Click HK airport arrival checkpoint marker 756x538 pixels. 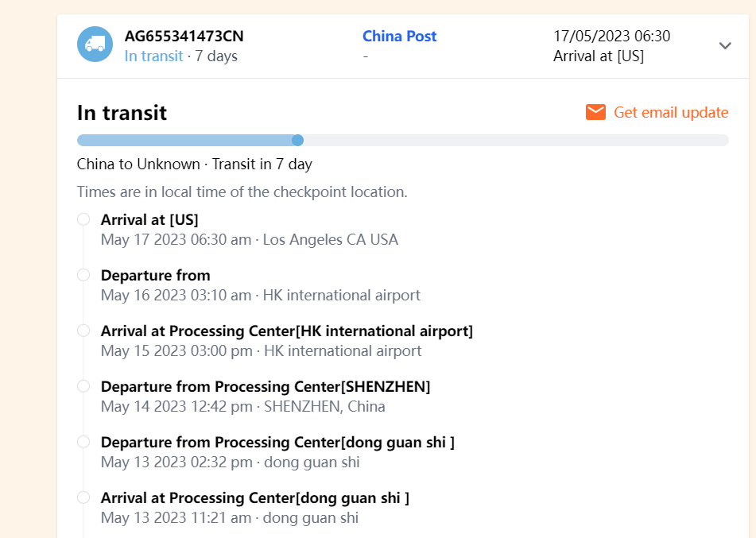[83, 331]
